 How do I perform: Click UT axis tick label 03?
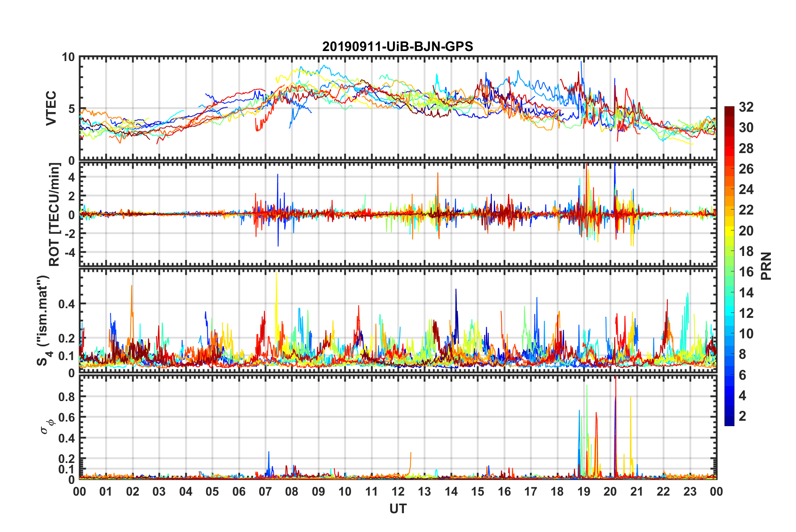pyautogui.click(x=159, y=491)
